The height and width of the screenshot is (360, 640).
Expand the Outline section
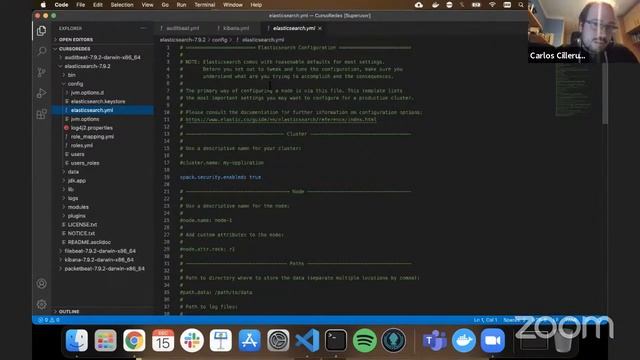(x=69, y=311)
